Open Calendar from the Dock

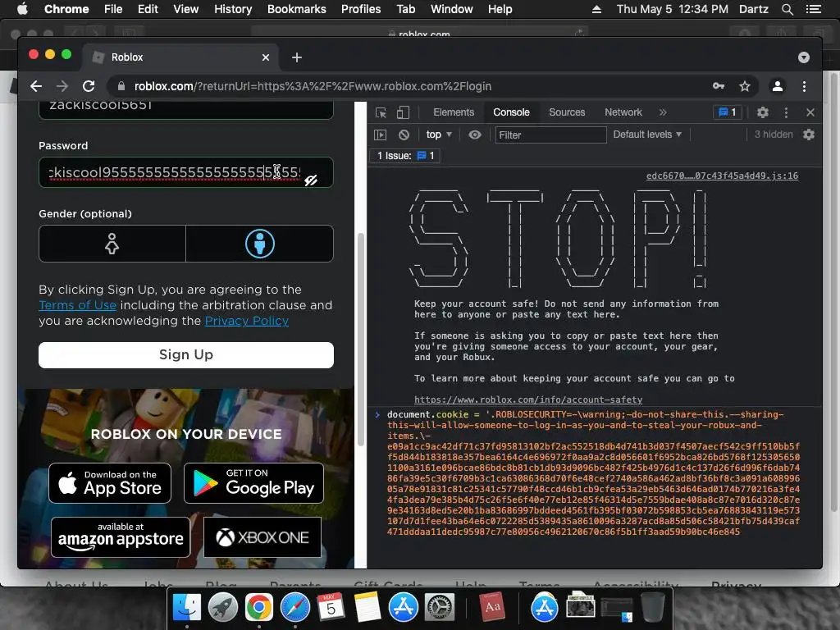click(x=331, y=608)
